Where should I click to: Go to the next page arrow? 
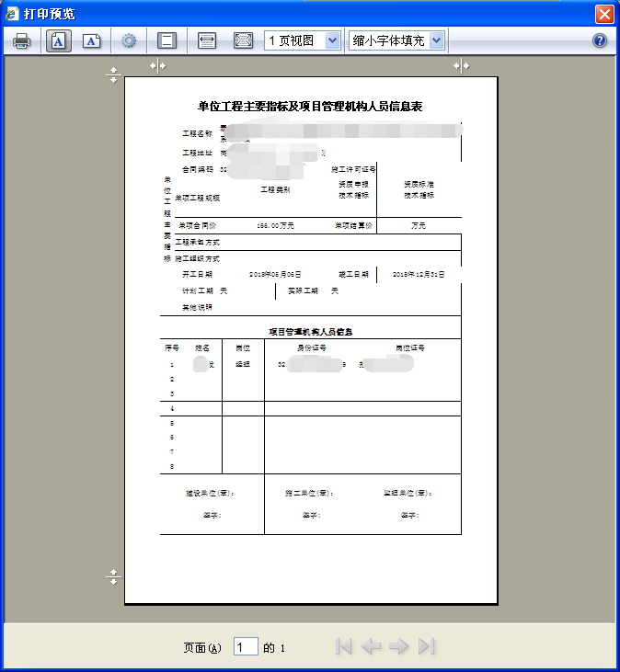point(398,647)
